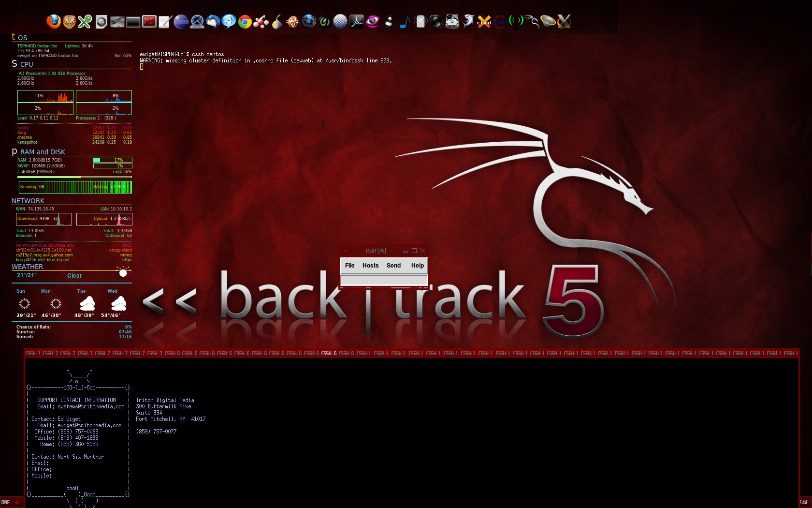Open Help menu in CSSH window

pyautogui.click(x=418, y=266)
